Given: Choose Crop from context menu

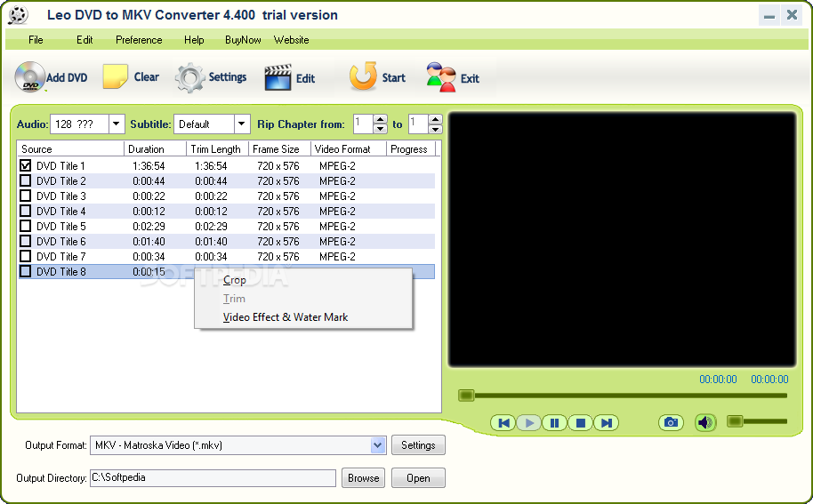Looking at the screenshot, I should [x=234, y=280].
